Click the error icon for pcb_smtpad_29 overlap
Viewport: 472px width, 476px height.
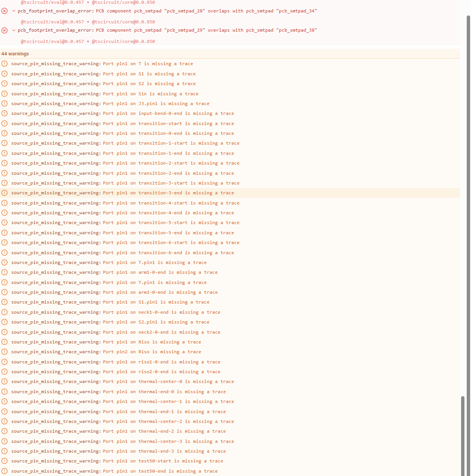click(5, 30)
